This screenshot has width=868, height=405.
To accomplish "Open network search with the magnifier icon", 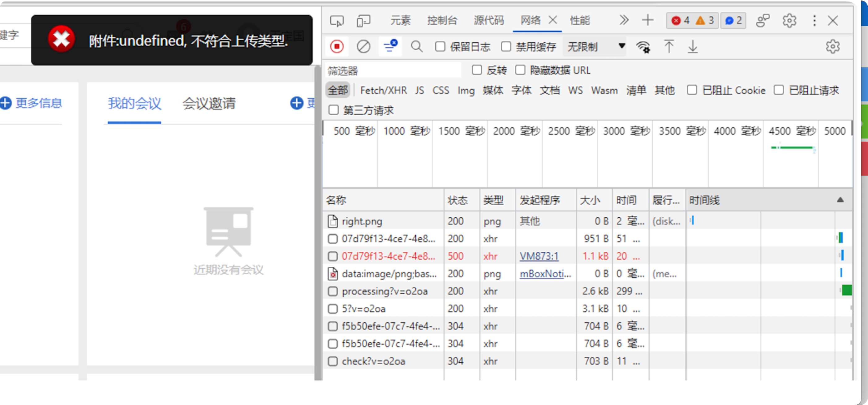I will [416, 46].
